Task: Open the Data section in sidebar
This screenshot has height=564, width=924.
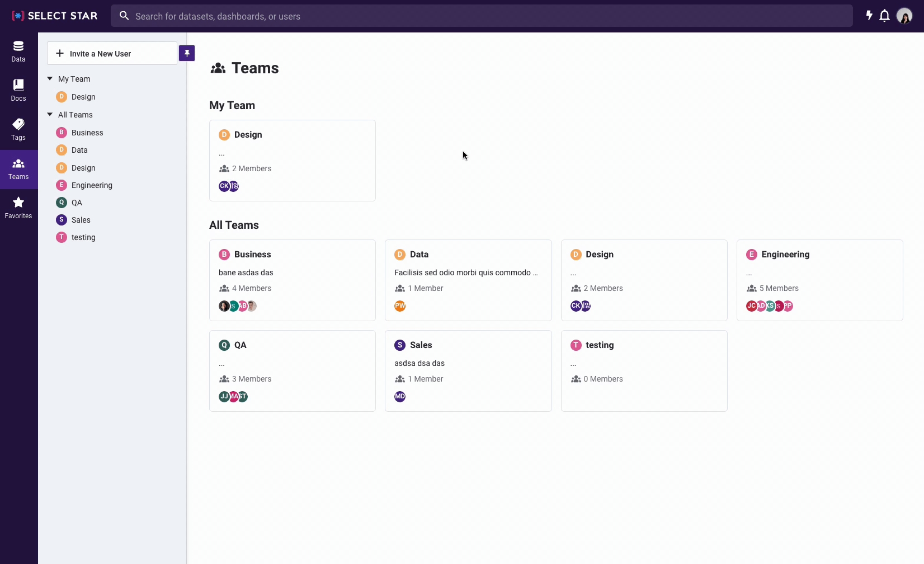Action: click(x=18, y=51)
